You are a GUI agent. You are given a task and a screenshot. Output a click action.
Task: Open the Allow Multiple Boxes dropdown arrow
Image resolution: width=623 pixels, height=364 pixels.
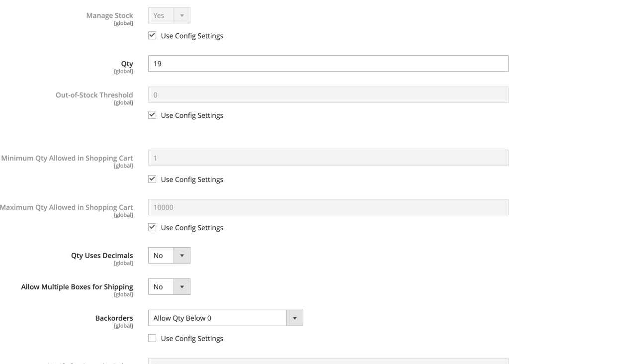point(182,286)
